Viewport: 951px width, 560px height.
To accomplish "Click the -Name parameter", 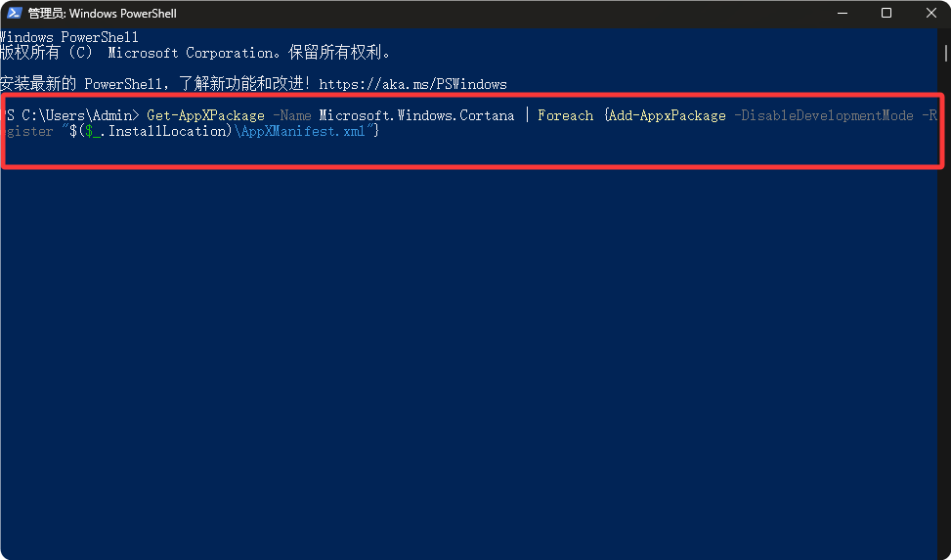I will 291,115.
